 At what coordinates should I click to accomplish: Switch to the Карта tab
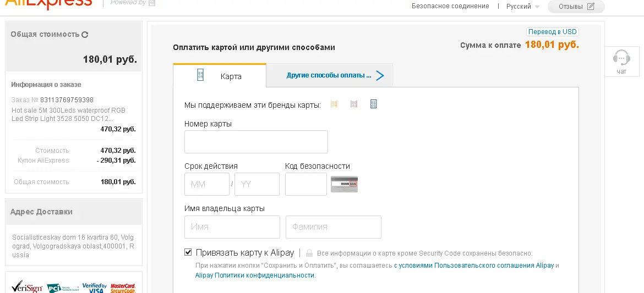220,76
